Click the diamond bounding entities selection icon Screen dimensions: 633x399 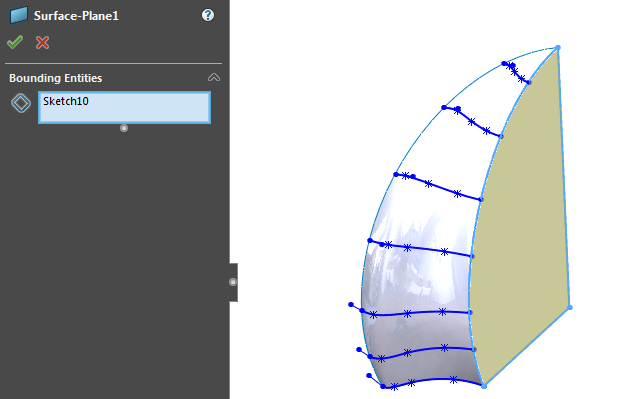[x=21, y=103]
